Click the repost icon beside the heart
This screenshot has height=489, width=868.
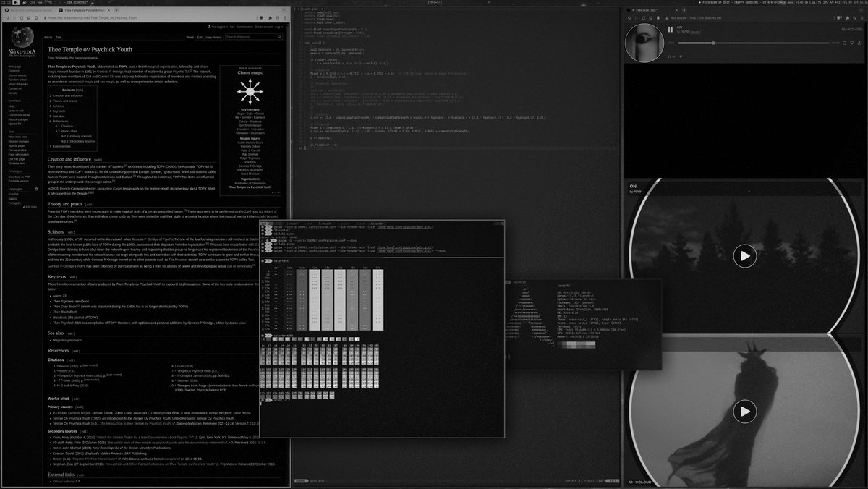(844, 43)
